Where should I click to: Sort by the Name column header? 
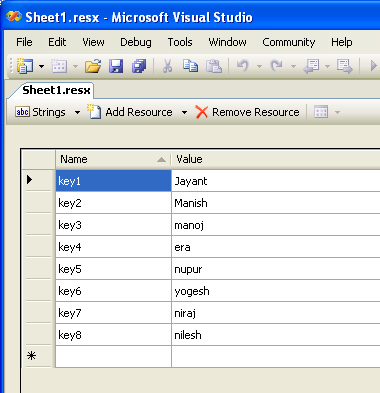pyautogui.click(x=113, y=159)
